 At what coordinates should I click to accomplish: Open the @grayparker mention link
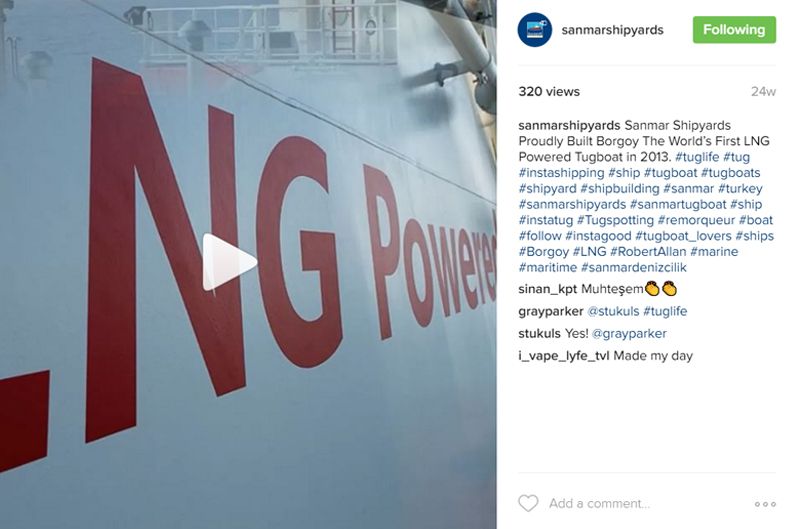click(629, 333)
